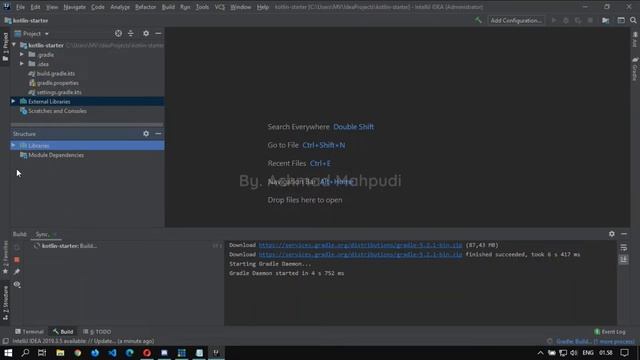This screenshot has height=360, width=640.
Task: Expand External Libraries node
Action: point(13,101)
